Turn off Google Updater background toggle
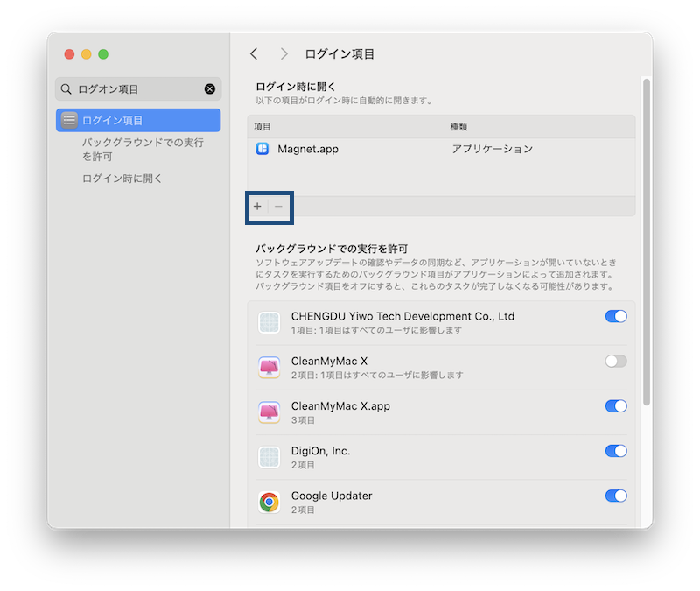 click(616, 496)
